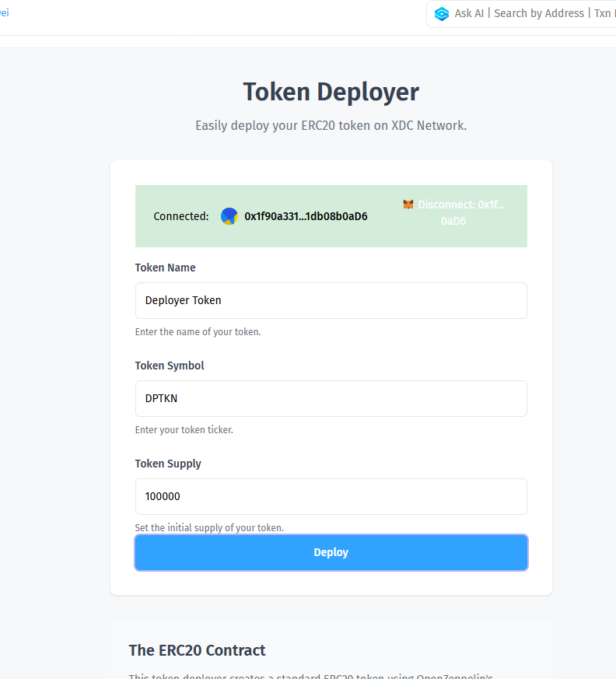616x679 pixels.
Task: Click the Token Name label
Action: [x=165, y=268]
